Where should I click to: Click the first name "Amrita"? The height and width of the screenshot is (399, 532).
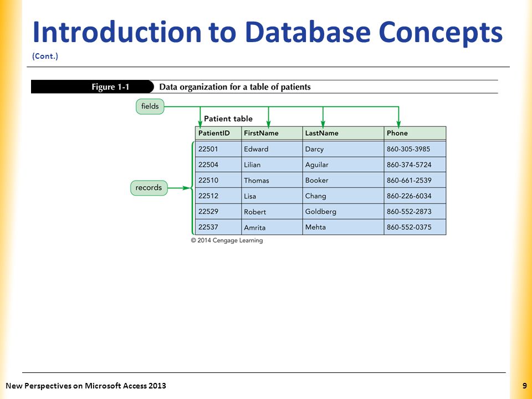click(255, 227)
